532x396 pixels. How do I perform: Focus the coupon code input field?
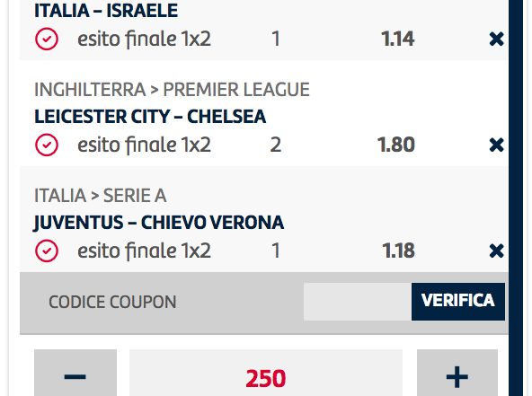[358, 302]
